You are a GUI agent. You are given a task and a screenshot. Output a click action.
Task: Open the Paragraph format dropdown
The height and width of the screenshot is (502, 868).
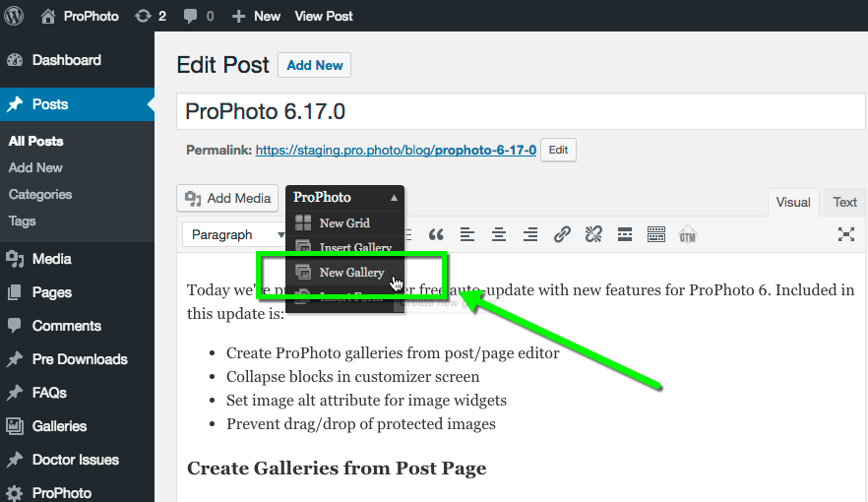[x=234, y=234]
